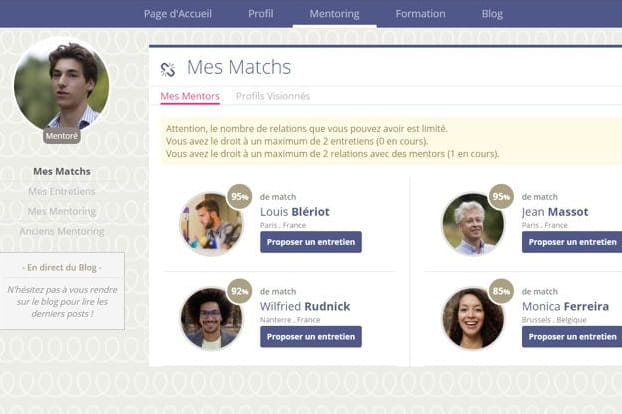Screen dimensions: 622x414
Task: Open Anciens Mentoring in the sidebar
Action: pyautogui.click(x=62, y=231)
